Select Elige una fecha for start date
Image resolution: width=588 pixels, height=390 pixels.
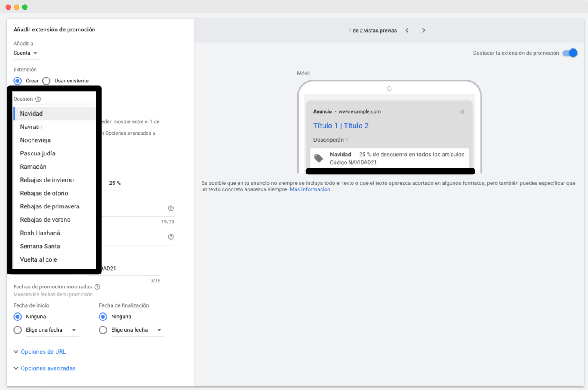[x=17, y=330]
